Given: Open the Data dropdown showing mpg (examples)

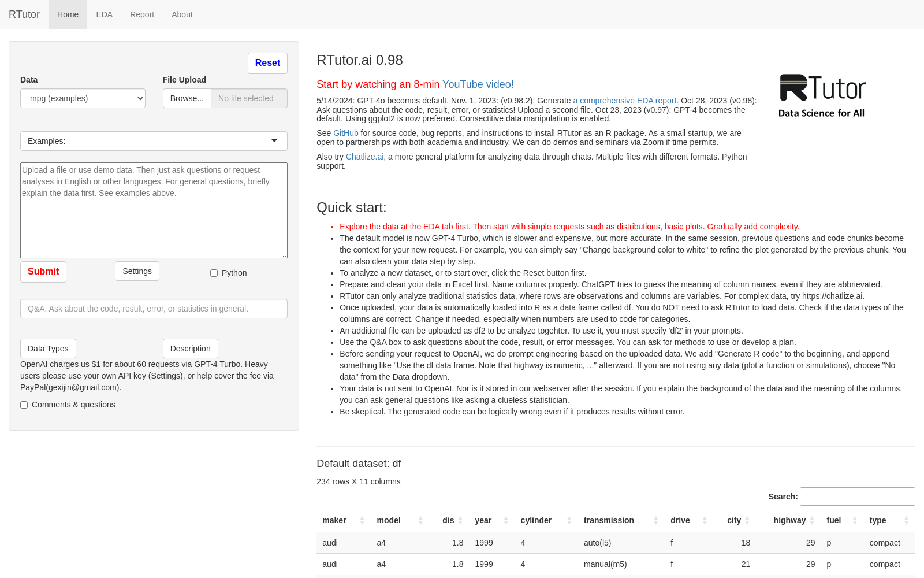Looking at the screenshot, I should [83, 98].
